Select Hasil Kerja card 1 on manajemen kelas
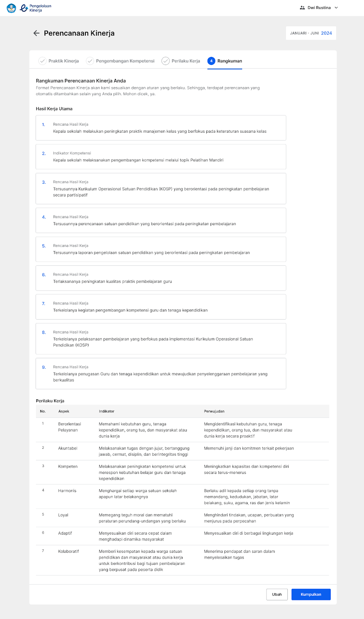 (161, 128)
